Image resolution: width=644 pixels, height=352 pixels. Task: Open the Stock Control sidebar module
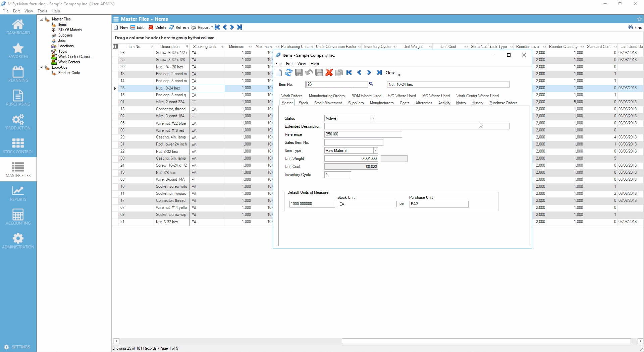pos(18,146)
